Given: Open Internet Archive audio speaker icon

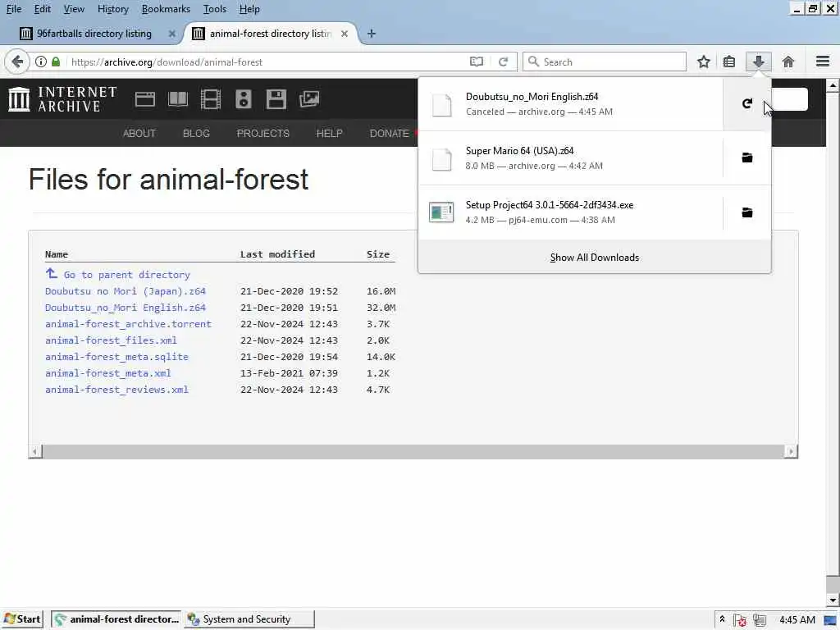Looking at the screenshot, I should coord(243,99).
